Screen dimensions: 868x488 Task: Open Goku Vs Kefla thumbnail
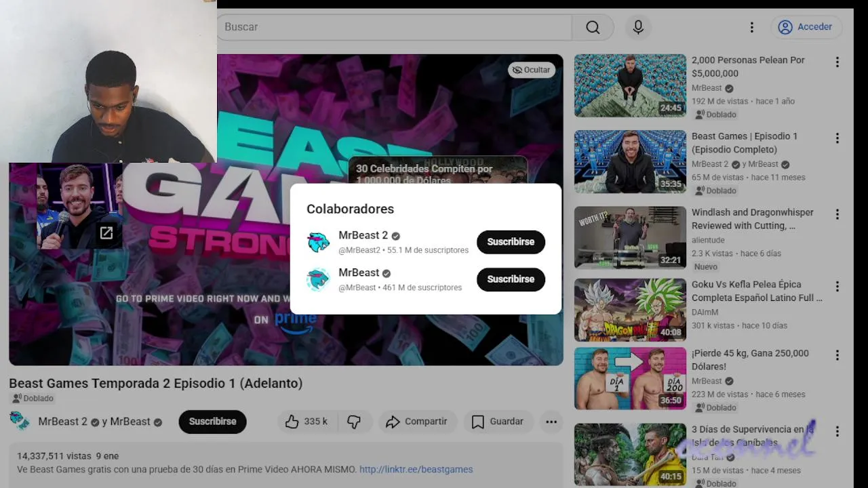(x=630, y=310)
